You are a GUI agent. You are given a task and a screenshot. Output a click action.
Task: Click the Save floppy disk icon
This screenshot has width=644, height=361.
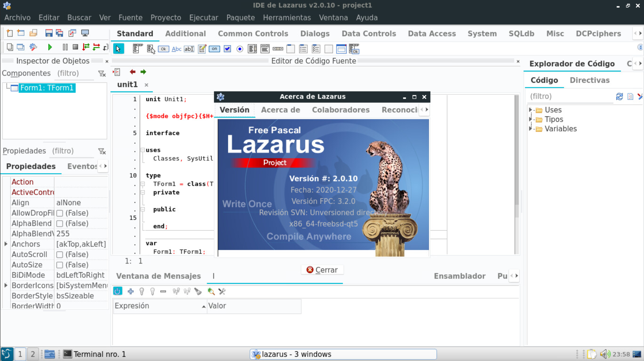coord(49,33)
